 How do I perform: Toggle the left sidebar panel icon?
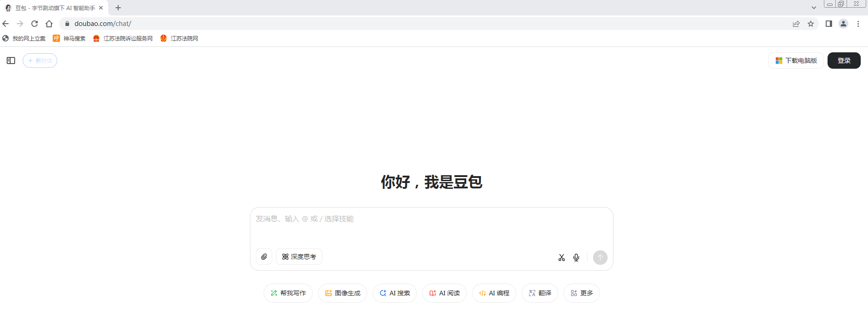pos(11,61)
